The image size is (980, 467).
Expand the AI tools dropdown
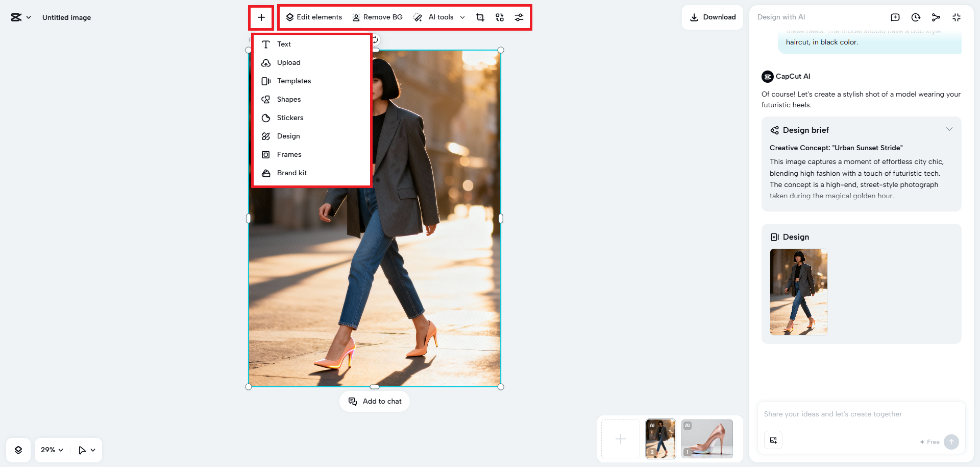(439, 17)
